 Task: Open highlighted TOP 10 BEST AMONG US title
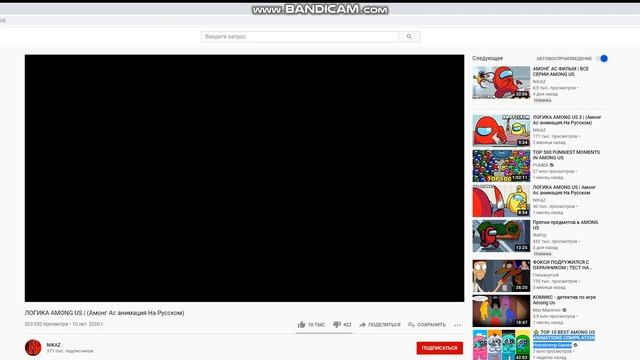(564, 335)
